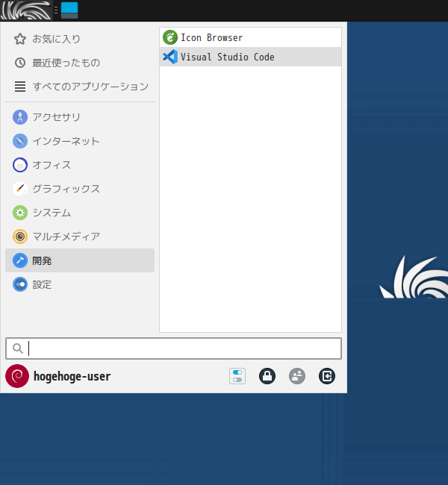The width and height of the screenshot is (448, 485).
Task: Select すべてのアプリケーション category
Action: click(80, 87)
